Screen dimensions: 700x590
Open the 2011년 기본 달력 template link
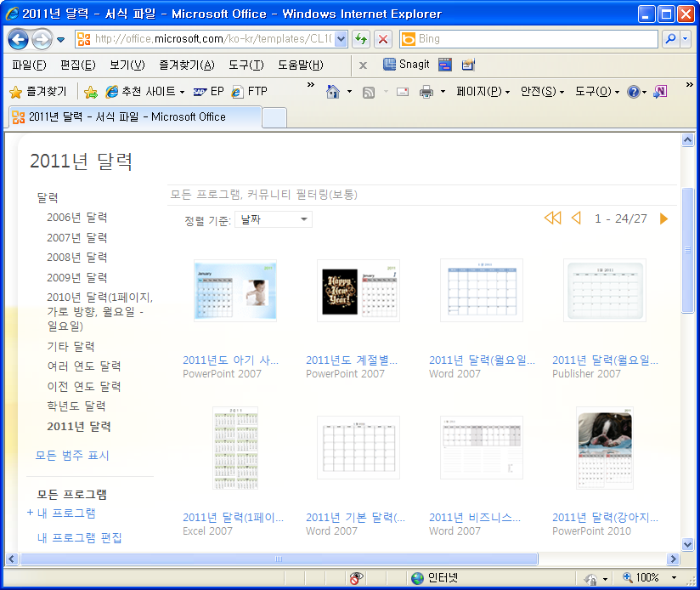point(356,518)
